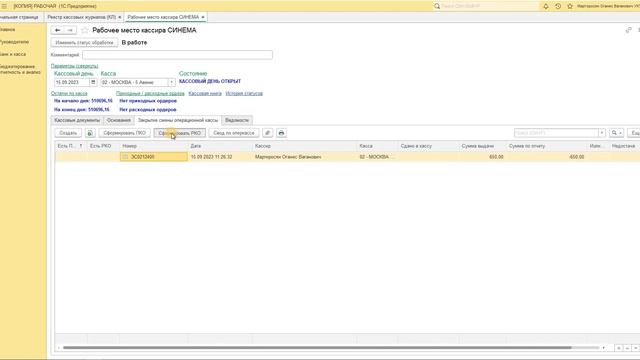Open Банк и касса section in sidebar
The image size is (640, 360).
tap(13, 54)
